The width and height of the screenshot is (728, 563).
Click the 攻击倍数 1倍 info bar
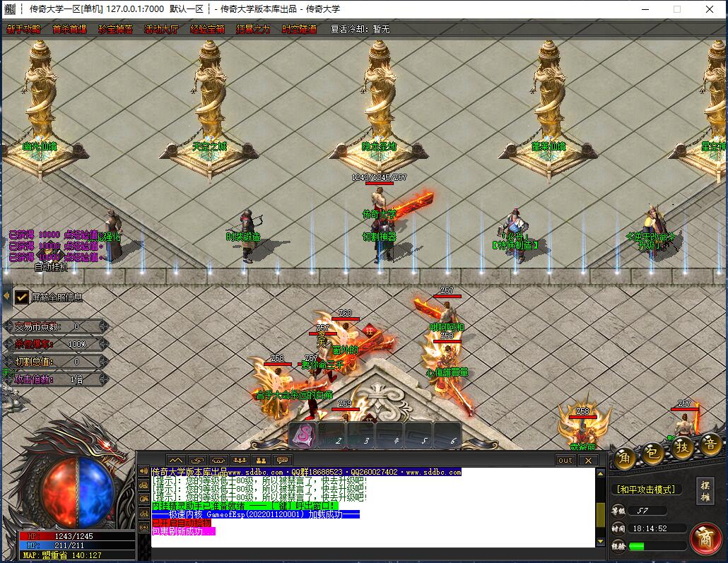[56, 379]
